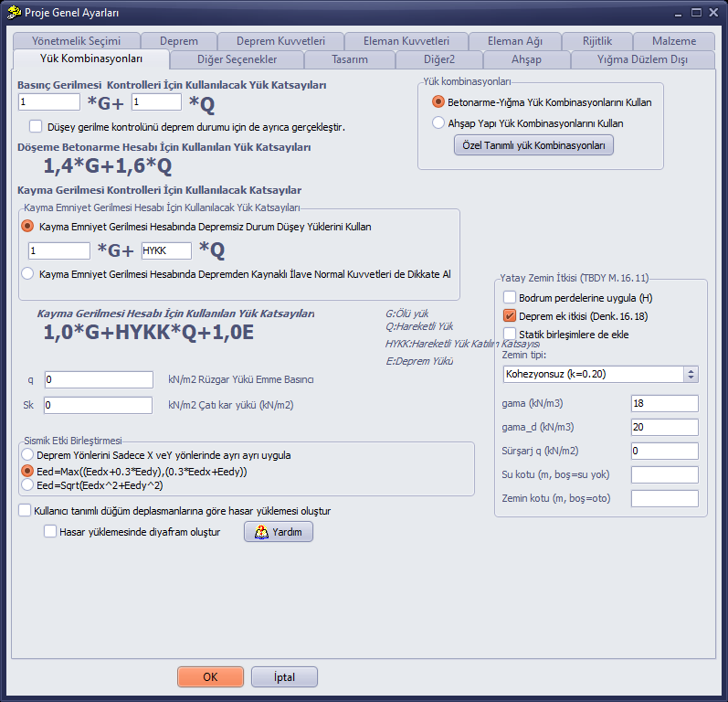Viewport: 728px width, 702px height.
Task: Enable Hasar yüklemesinde diyafram oluştur
Action: click(50, 531)
